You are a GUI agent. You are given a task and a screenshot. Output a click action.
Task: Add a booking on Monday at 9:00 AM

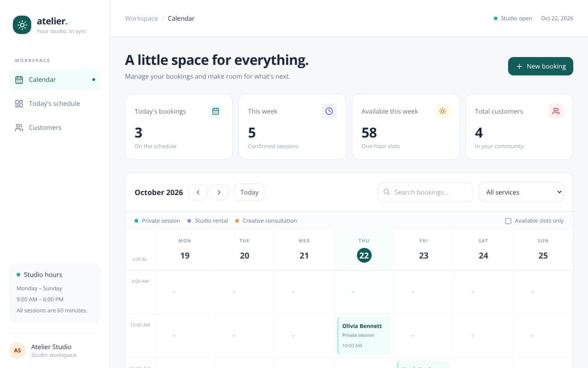[174, 292]
